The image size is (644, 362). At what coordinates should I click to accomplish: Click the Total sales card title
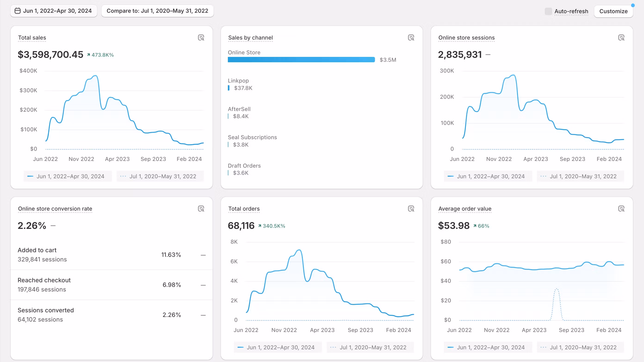tap(32, 38)
